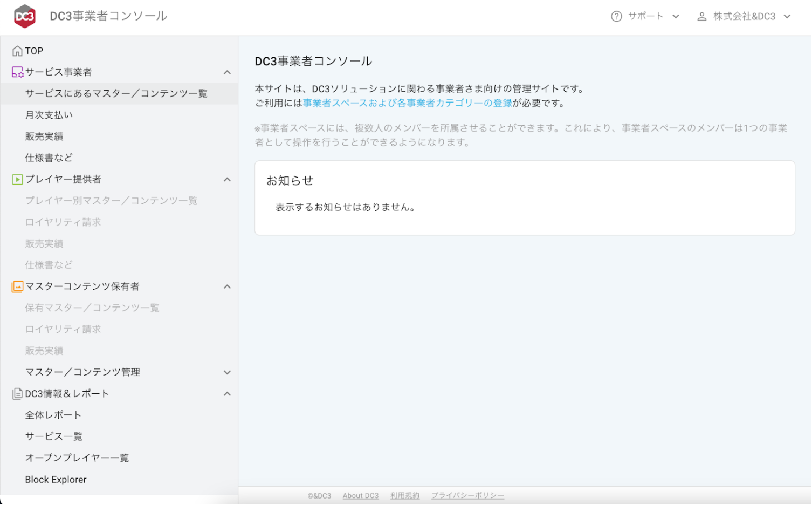Click the サポート label in the header
The height and width of the screenshot is (505, 812).
click(x=645, y=17)
